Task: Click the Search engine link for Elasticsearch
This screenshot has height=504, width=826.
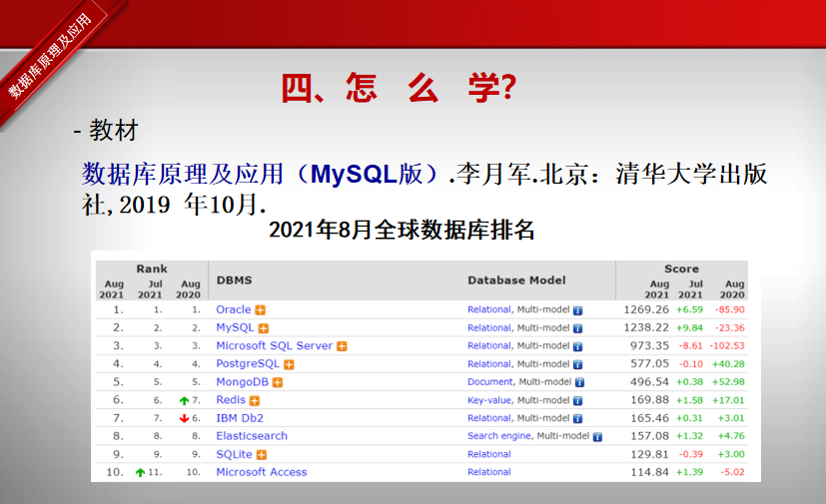Action: coord(498,436)
